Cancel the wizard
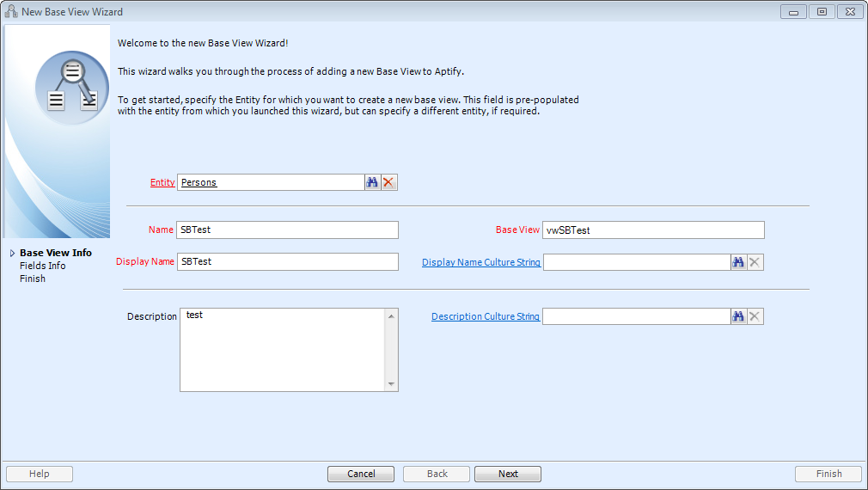 tap(361, 474)
